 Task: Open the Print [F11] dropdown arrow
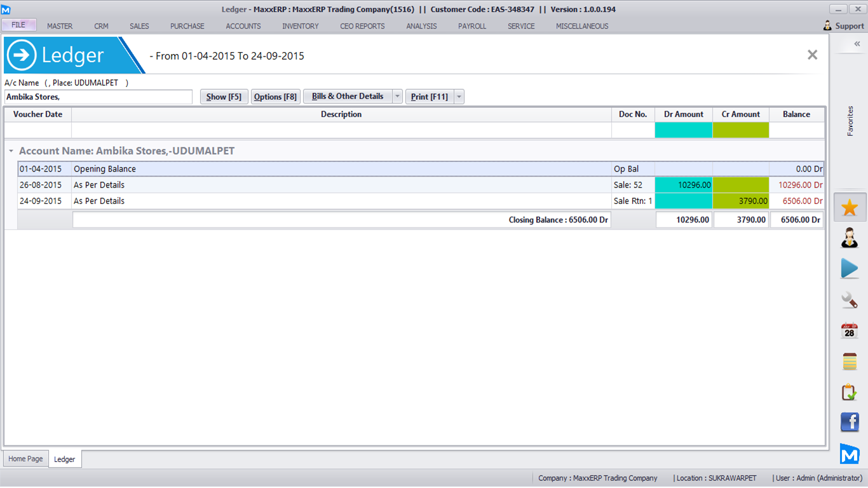point(459,97)
